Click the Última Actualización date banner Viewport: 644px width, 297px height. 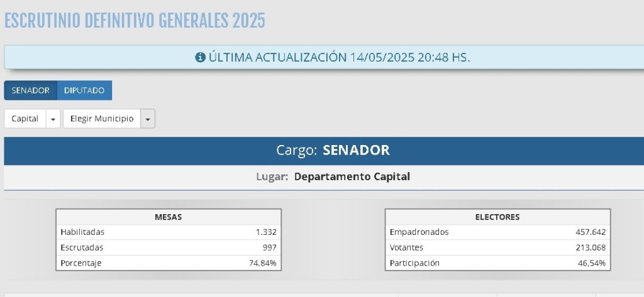tap(324, 57)
